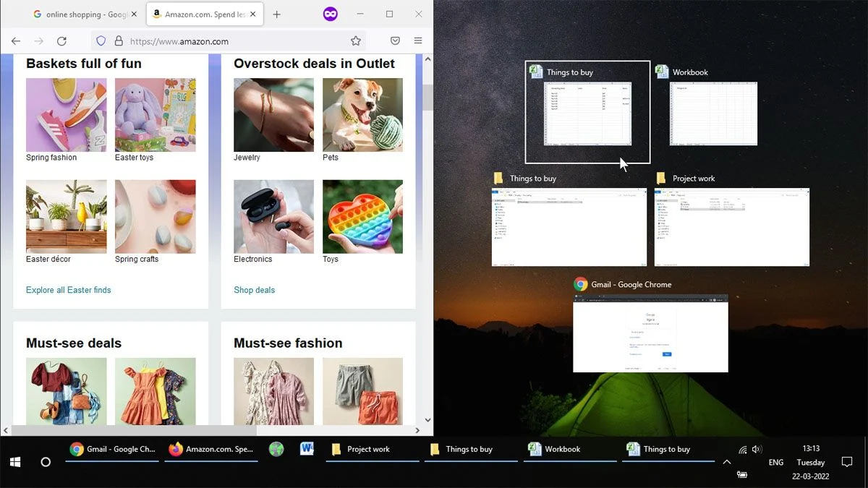Click the private browsing mask icon

[x=331, y=14]
